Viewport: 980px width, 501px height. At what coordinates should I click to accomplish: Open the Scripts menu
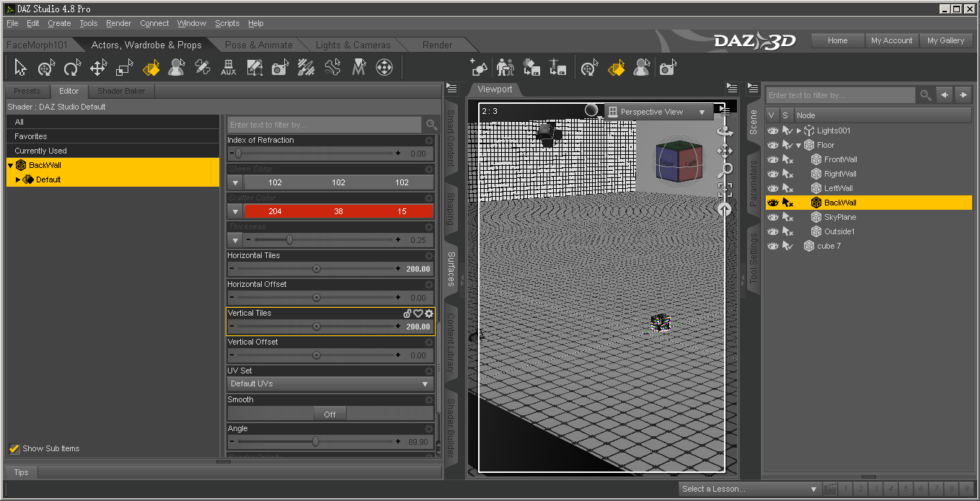tap(227, 23)
